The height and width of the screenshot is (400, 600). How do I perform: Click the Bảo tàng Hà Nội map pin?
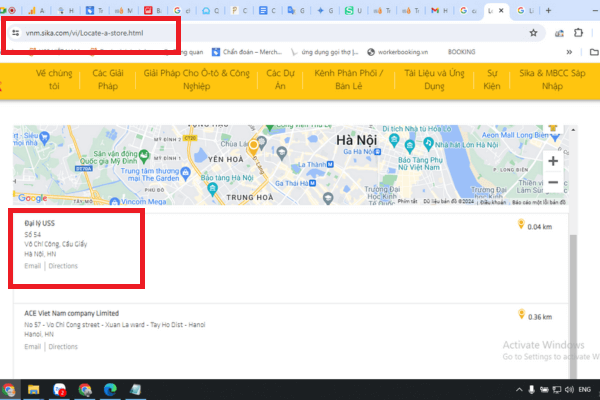[212, 189]
